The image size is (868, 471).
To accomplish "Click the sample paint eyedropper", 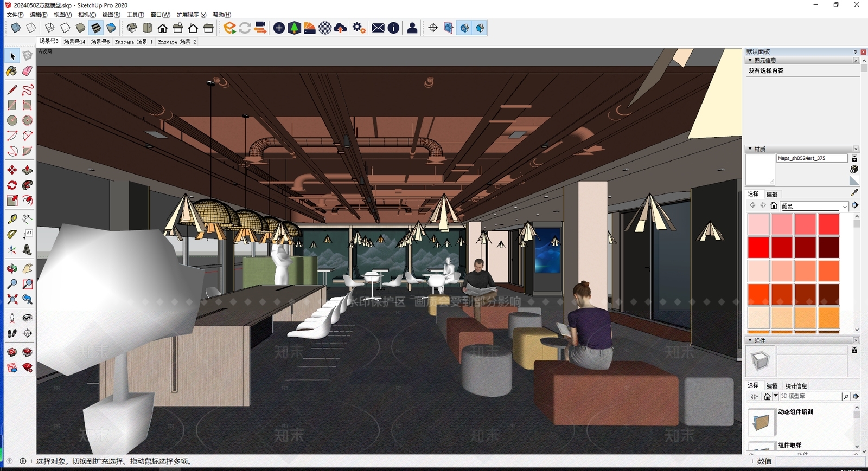I will coord(854,192).
